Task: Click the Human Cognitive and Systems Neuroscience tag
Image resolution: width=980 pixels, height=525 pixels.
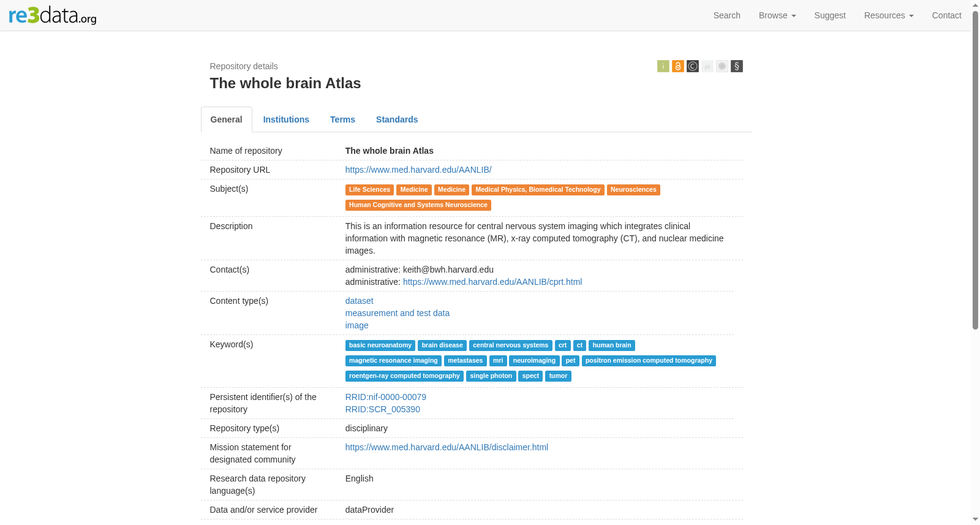Action: (x=418, y=205)
